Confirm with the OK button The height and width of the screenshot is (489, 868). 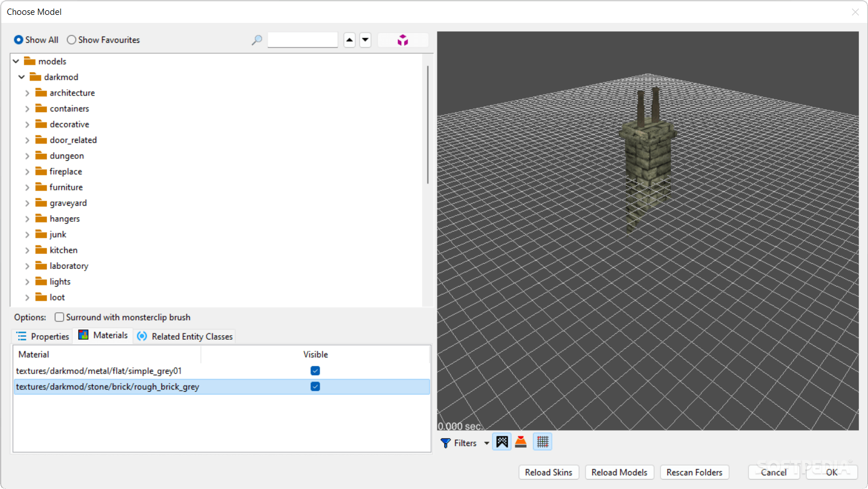[832, 472]
